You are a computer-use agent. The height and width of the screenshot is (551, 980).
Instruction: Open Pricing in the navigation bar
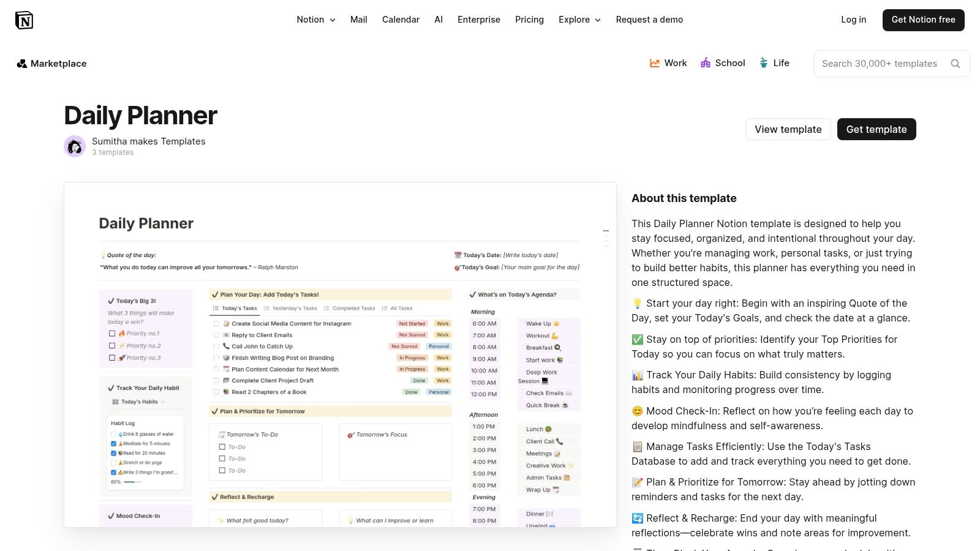529,20
